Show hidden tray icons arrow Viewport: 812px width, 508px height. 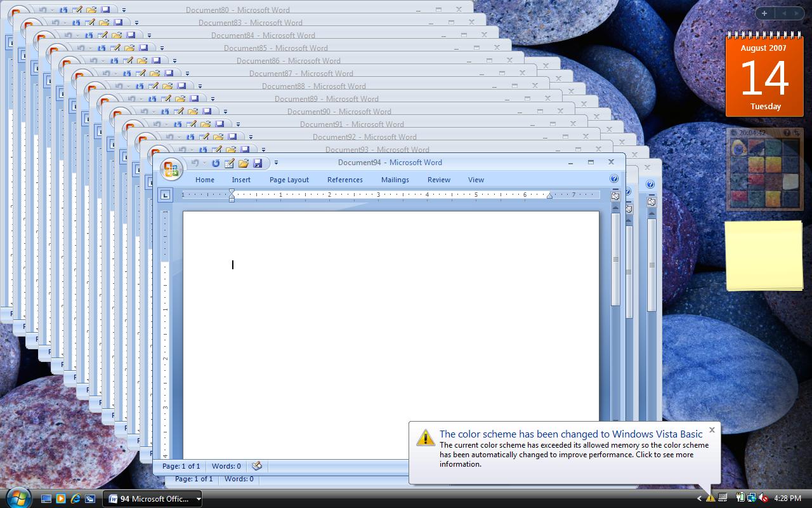(699, 498)
